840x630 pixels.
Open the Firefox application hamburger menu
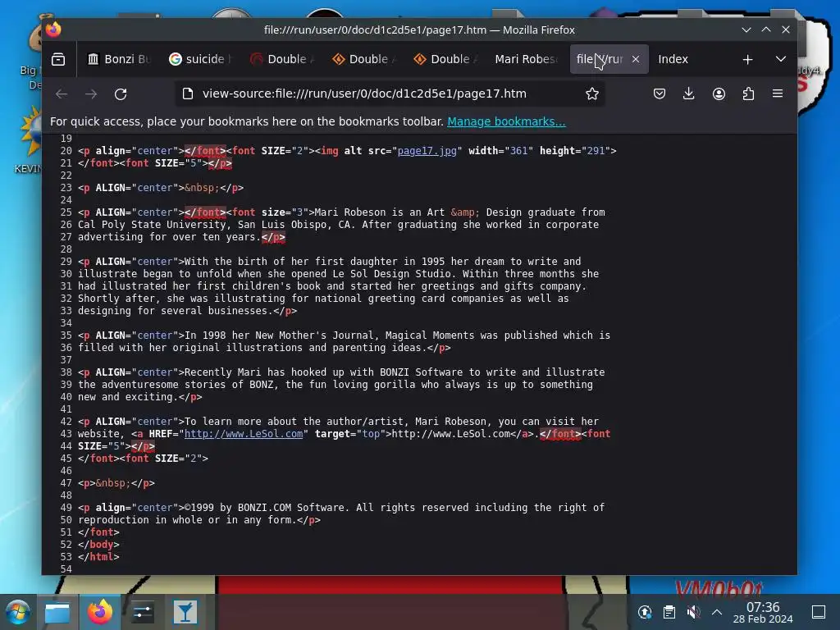[x=778, y=94]
